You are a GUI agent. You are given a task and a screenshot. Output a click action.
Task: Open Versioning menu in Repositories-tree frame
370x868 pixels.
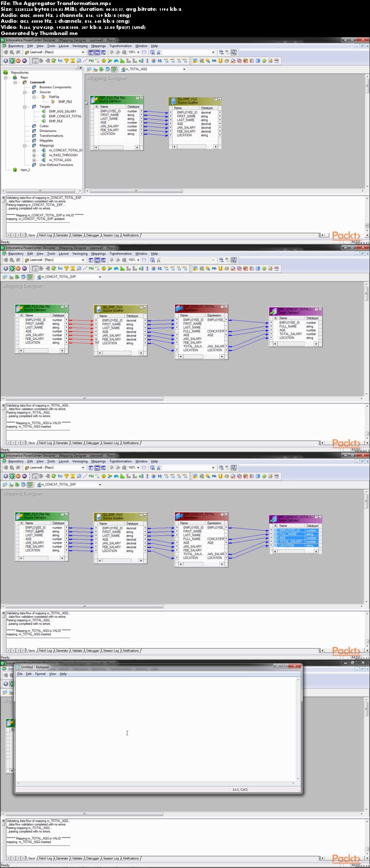coord(80,46)
